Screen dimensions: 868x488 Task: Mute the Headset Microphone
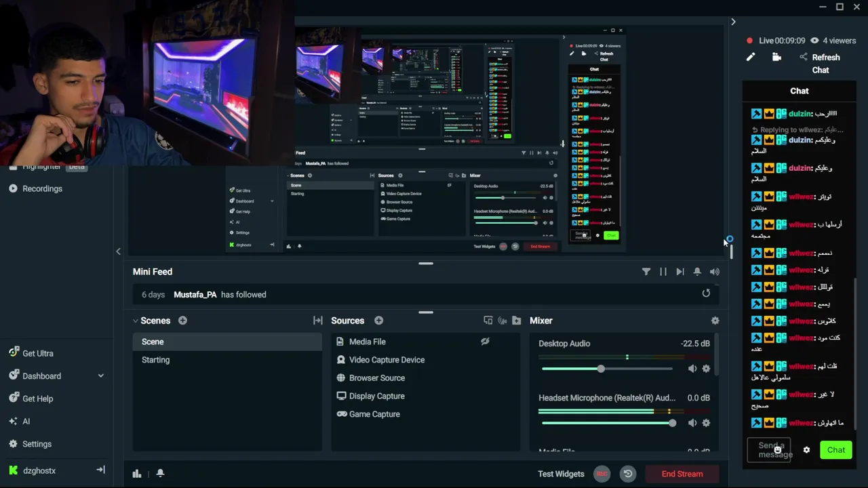[x=692, y=423]
